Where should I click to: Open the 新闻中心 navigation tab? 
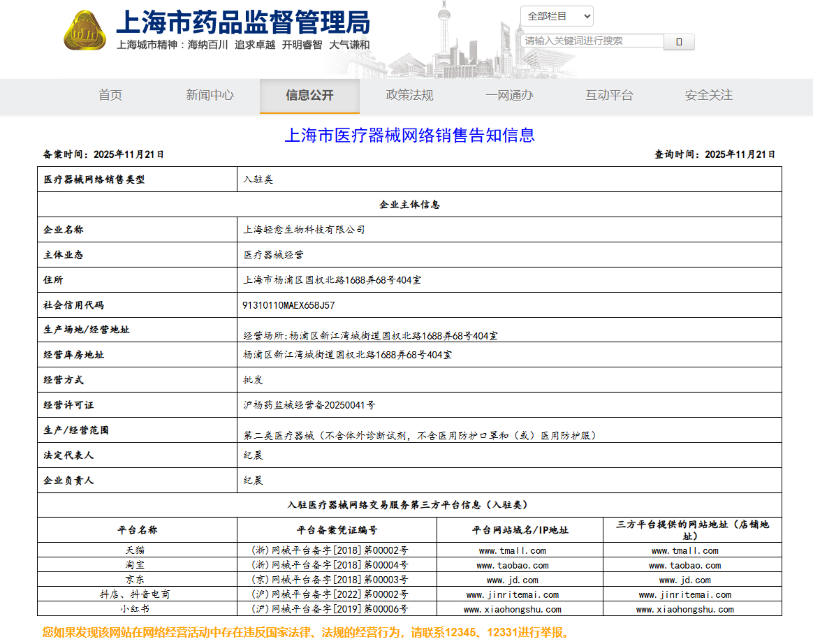210,95
